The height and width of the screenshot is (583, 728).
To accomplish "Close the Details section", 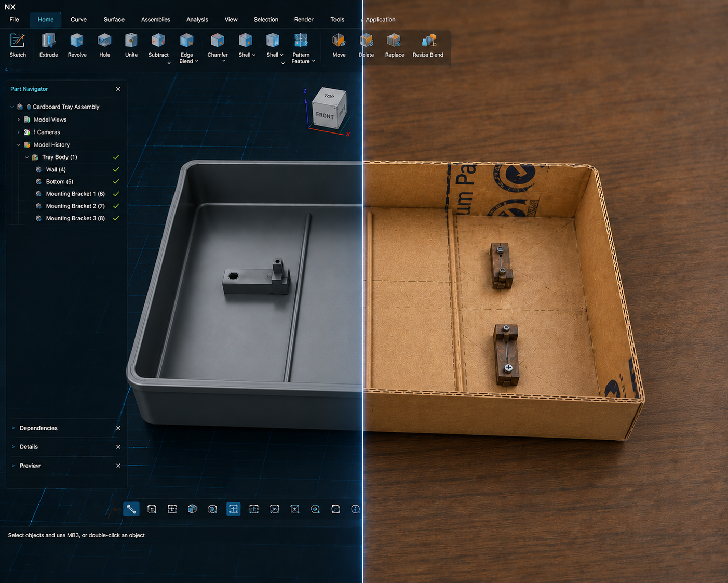I will coord(118,447).
